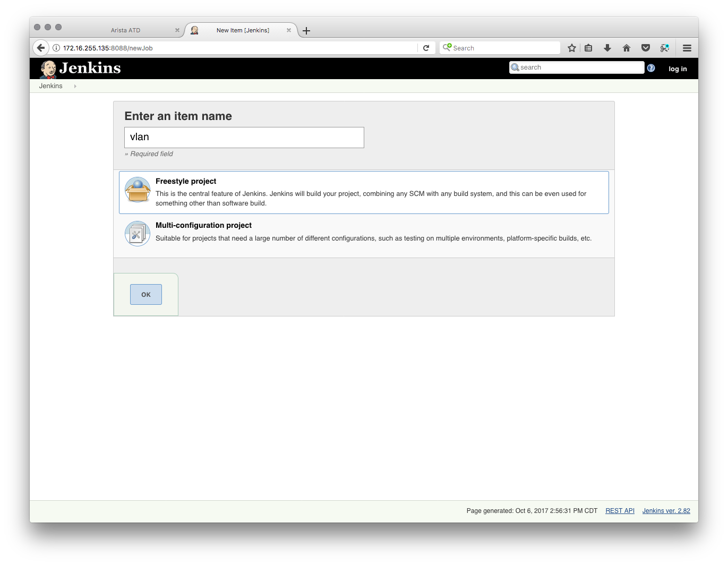
Task: Select the Multi-configuration project icon
Action: [138, 234]
